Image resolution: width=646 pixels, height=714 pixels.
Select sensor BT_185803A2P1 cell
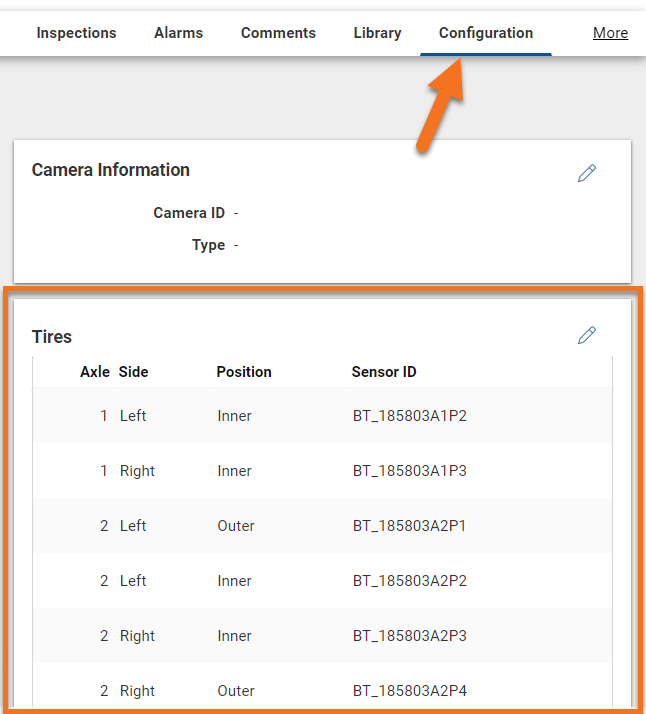tap(409, 526)
